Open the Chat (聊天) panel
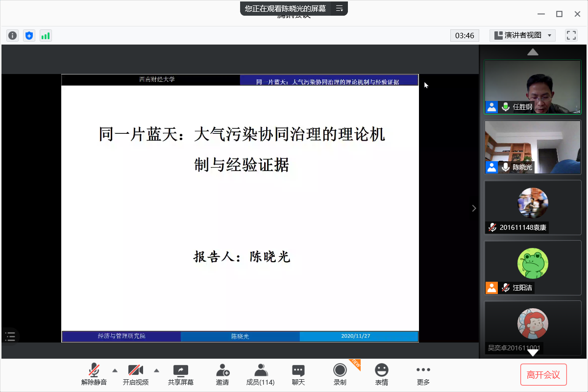The image size is (588, 392). [x=298, y=375]
